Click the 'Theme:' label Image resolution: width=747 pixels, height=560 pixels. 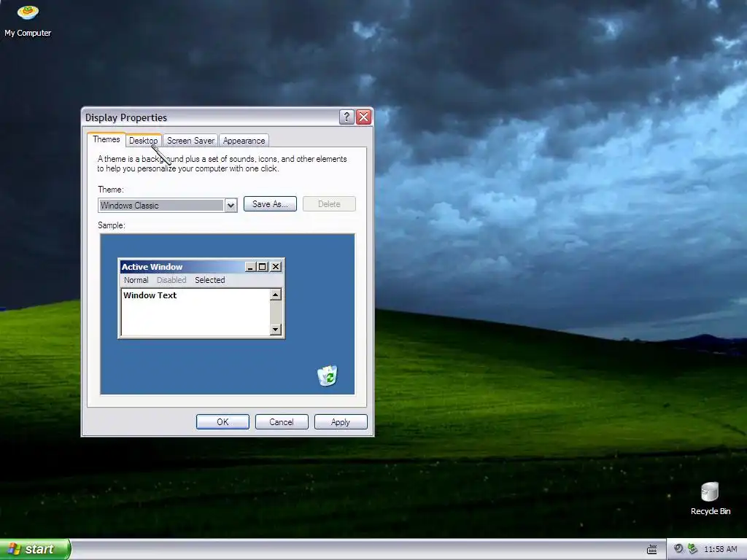tap(111, 190)
